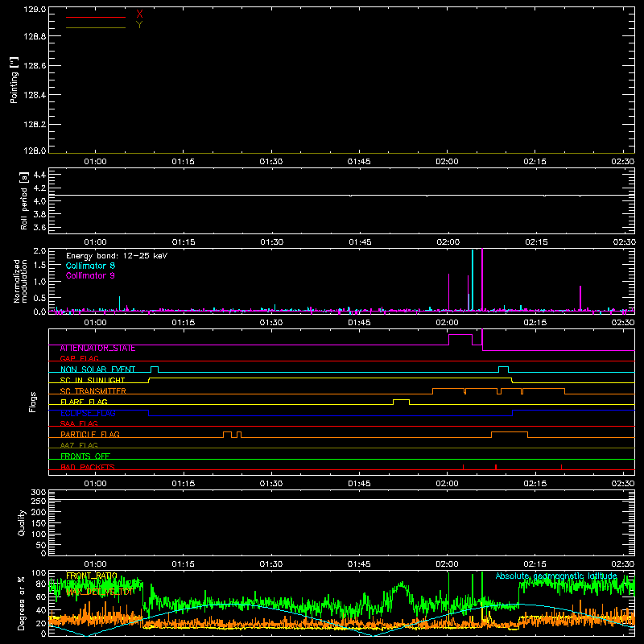The width and height of the screenshot is (644, 644).
Task: Click the 01:15 tick below Quality plot
Action: pos(184,564)
